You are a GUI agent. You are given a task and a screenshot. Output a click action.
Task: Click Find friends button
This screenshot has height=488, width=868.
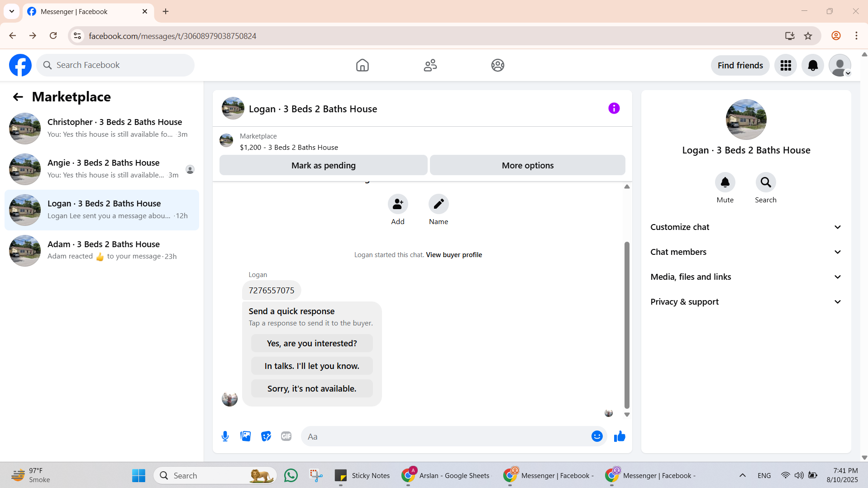(740, 66)
